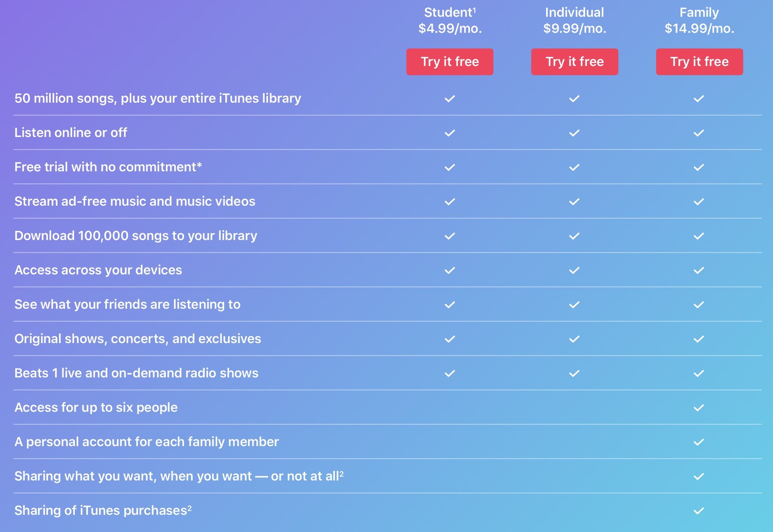773x532 pixels.
Task: Click Try it free under the Individual plan
Action: pos(574,62)
